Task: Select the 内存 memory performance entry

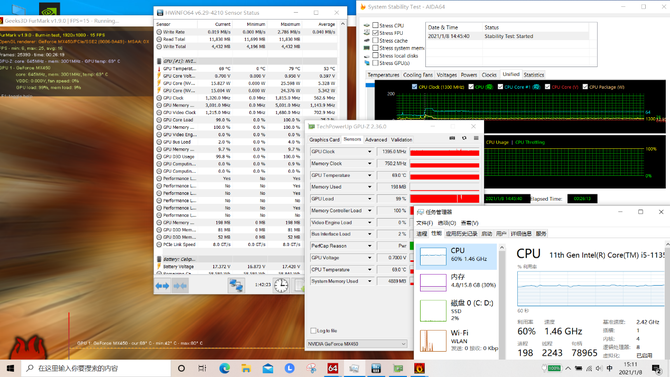Action: (457, 281)
